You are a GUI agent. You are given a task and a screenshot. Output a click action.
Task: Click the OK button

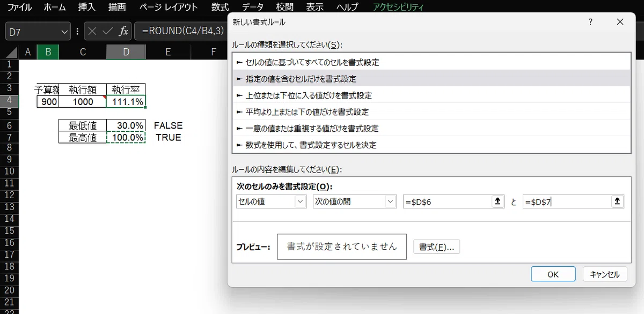(x=553, y=274)
